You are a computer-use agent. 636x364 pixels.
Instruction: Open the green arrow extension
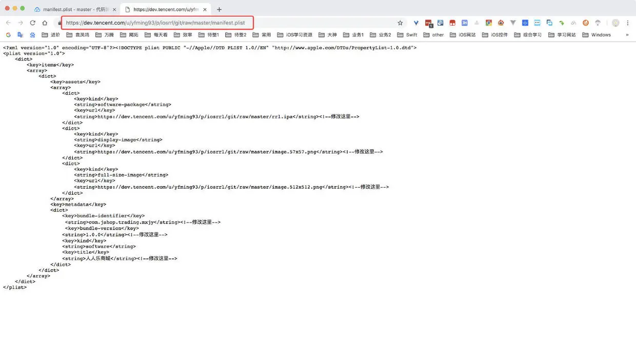click(562, 23)
